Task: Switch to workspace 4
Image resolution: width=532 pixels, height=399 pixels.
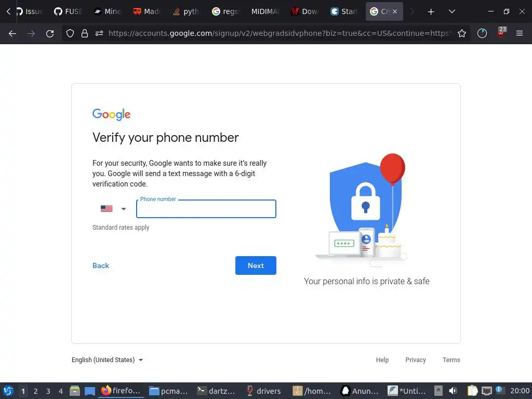Action: (x=61, y=391)
